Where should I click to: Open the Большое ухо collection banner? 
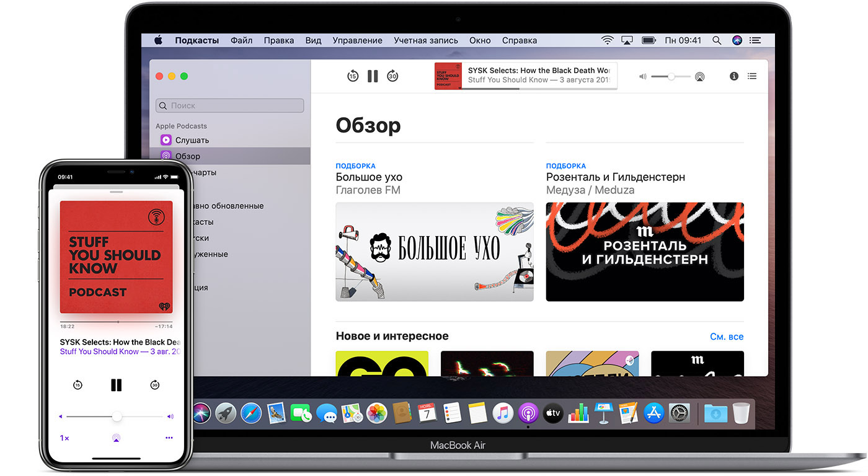pyautogui.click(x=435, y=252)
